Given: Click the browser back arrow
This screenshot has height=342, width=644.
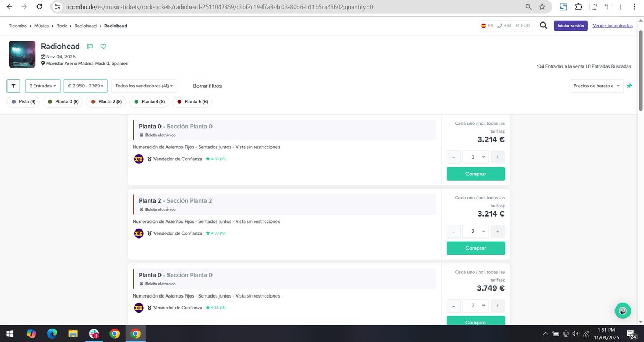Looking at the screenshot, I should [x=9, y=7].
